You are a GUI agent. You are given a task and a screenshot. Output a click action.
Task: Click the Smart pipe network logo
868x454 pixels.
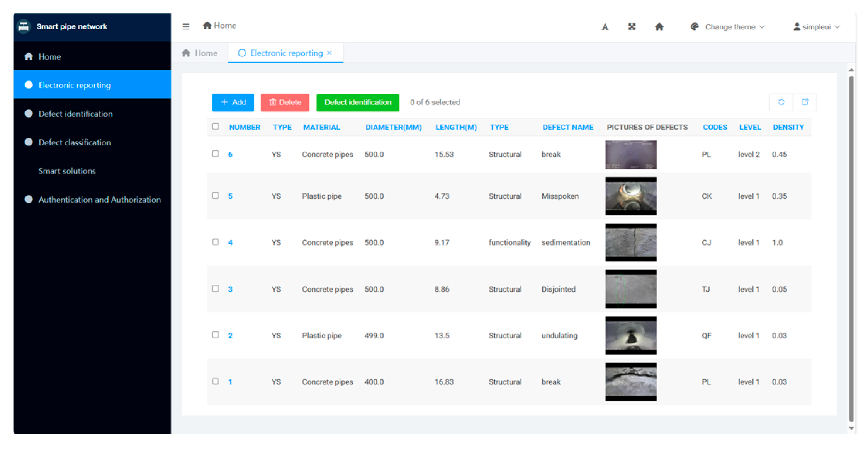(24, 26)
